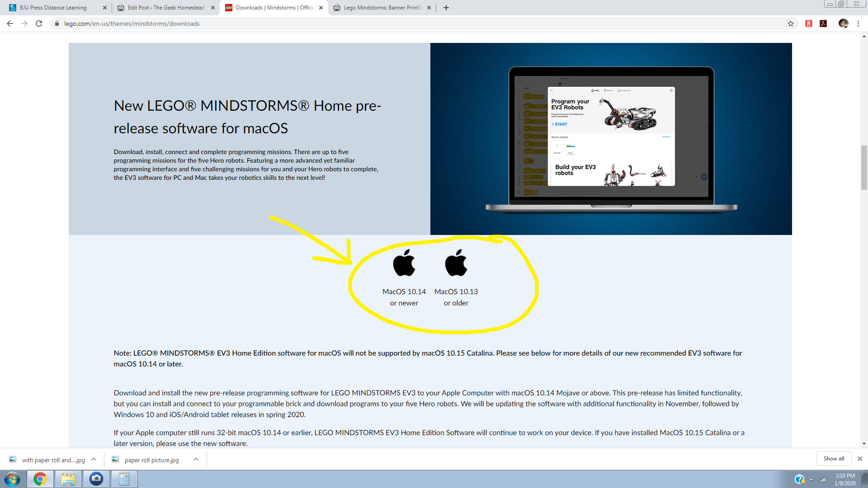Close the downloads bar

860,459
